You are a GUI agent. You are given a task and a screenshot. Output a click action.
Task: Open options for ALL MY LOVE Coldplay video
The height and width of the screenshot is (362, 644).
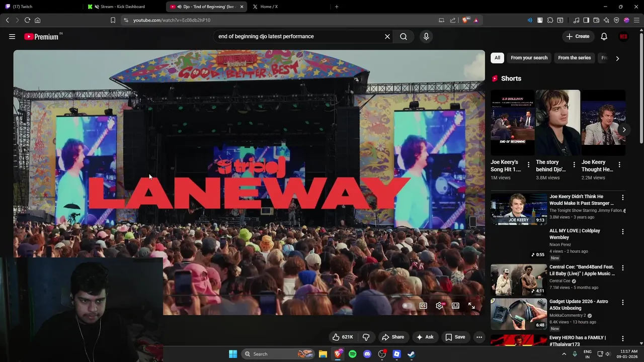coord(623,232)
